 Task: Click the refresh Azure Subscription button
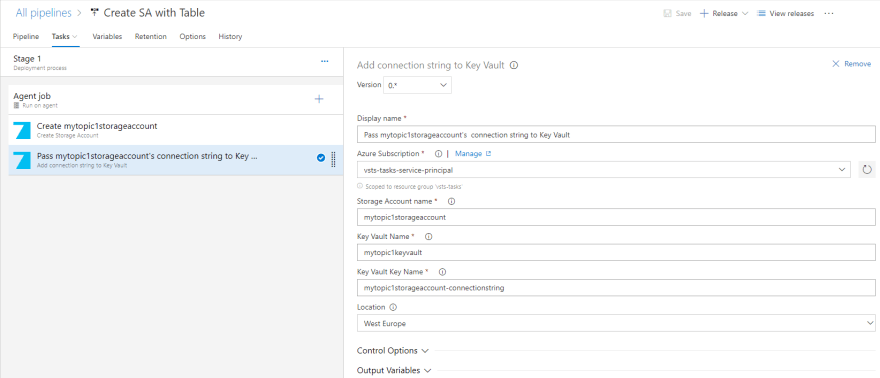click(867, 169)
